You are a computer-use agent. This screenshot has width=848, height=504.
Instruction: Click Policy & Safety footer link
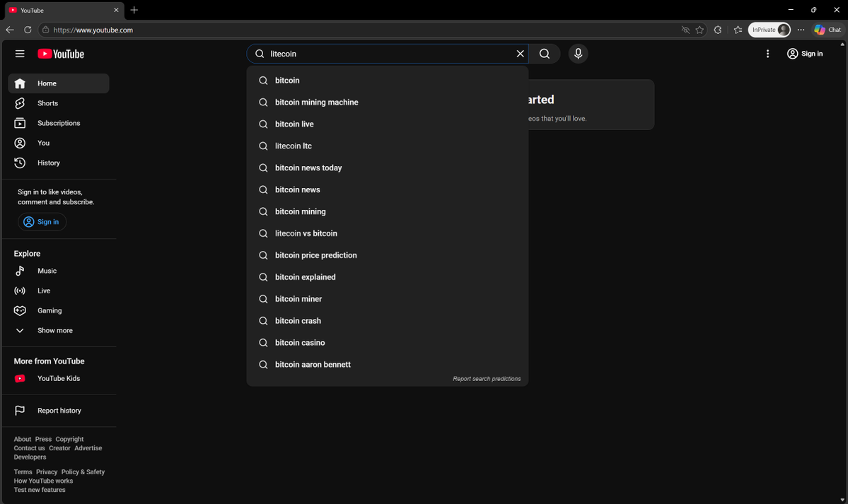[x=83, y=472]
